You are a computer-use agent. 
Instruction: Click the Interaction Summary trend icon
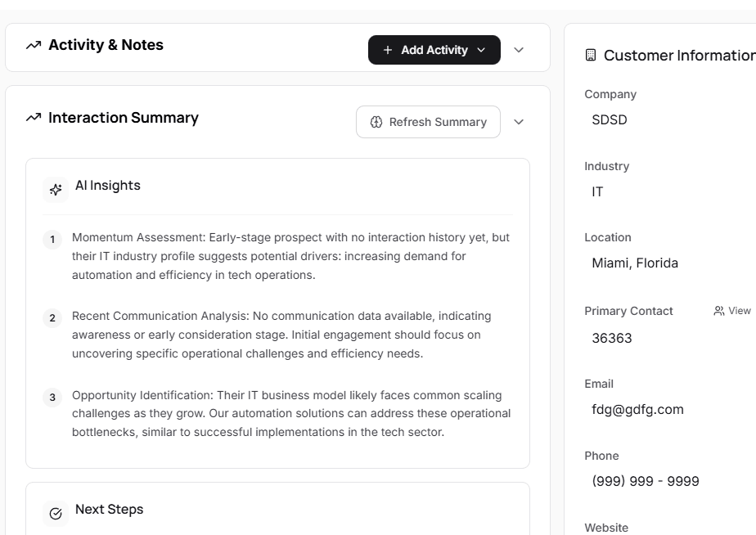[34, 118]
